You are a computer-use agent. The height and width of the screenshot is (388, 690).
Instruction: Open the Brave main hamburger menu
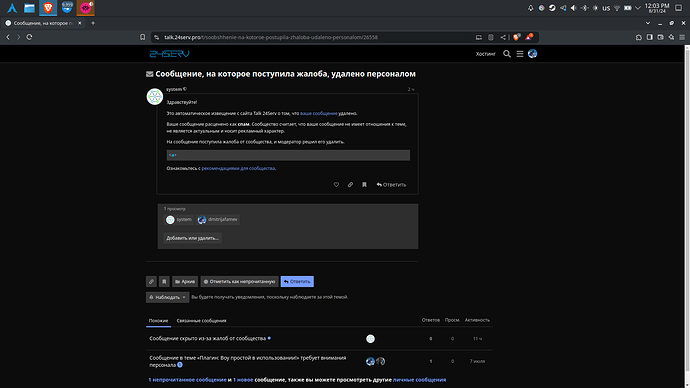682,37
